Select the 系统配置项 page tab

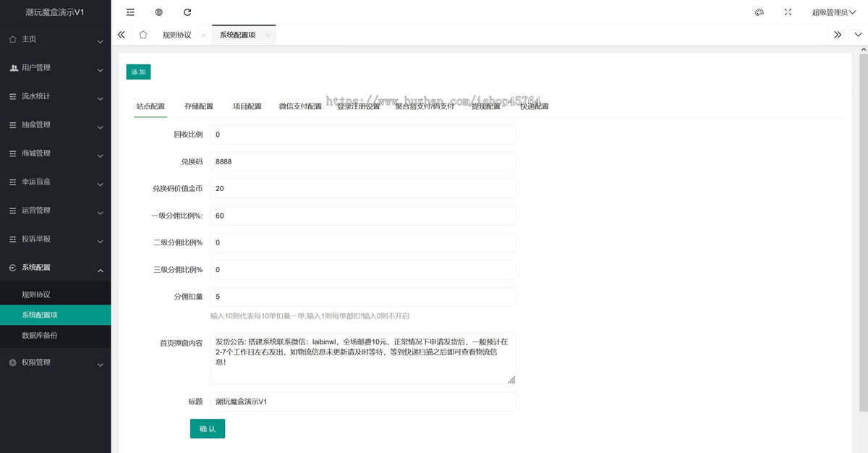238,35
